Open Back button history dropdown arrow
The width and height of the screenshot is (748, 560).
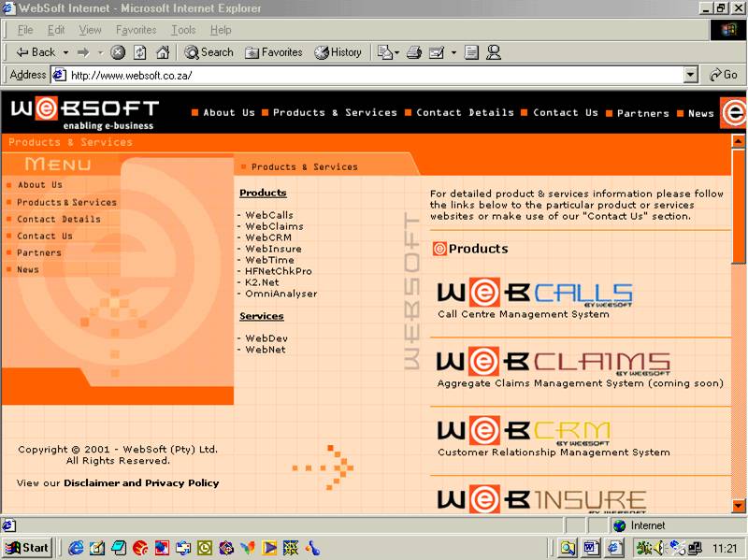pos(65,52)
